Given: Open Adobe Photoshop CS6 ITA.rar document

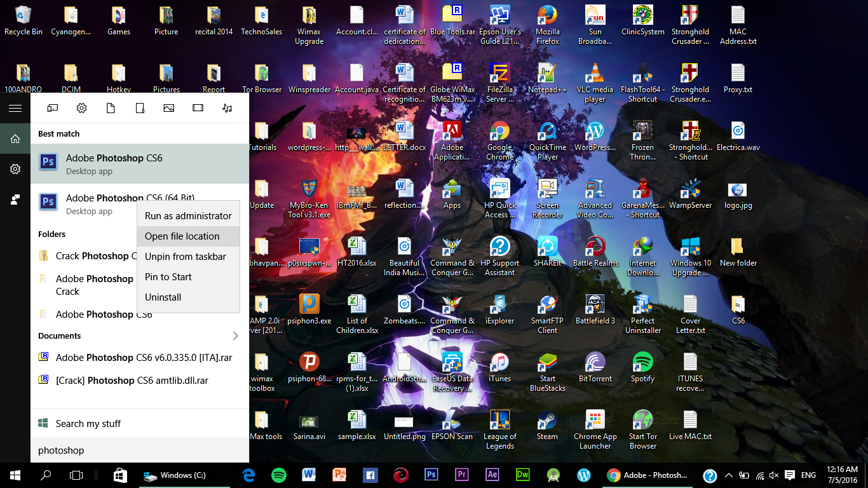Looking at the screenshot, I should 140,358.
